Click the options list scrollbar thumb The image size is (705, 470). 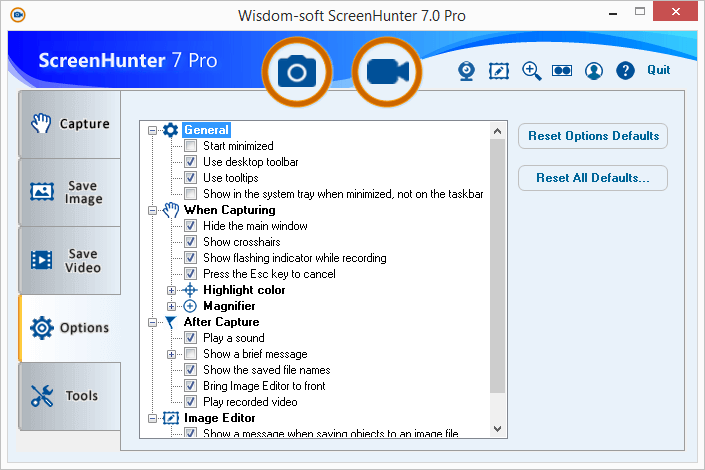[x=497, y=265]
